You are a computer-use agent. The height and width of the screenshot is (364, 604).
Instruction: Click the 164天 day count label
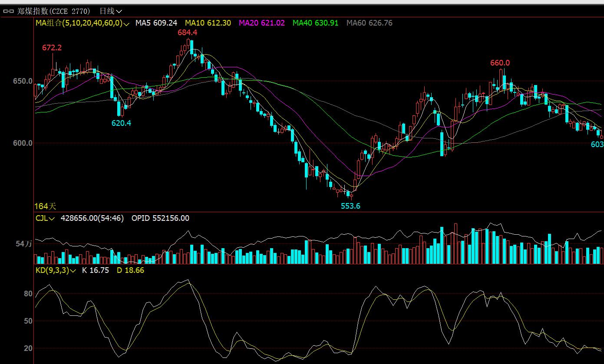coord(46,206)
